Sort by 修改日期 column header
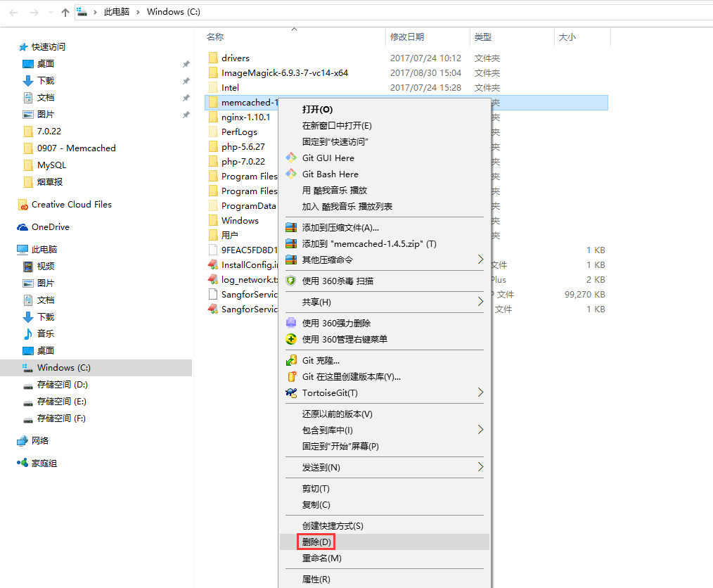This screenshot has height=588, width=713. point(407,37)
